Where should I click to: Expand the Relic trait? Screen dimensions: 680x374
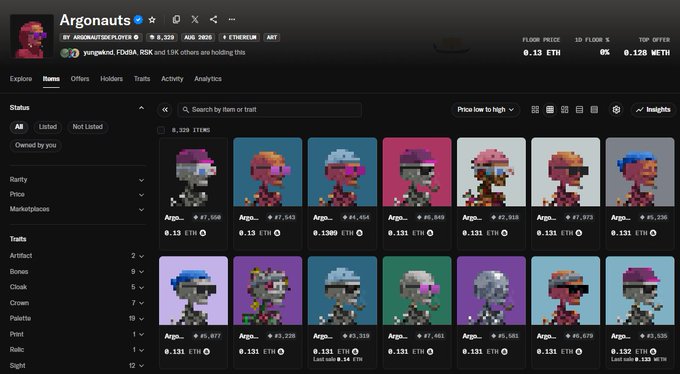pyautogui.click(x=77, y=350)
